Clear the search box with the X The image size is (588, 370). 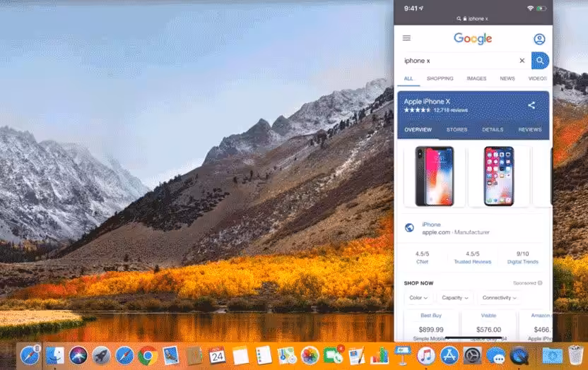point(522,61)
